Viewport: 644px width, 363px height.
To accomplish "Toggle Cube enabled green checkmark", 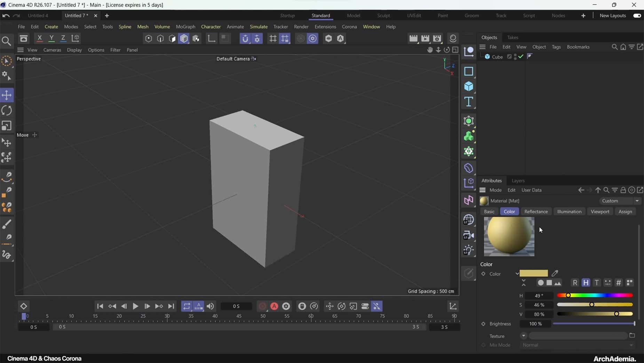I will [521, 56].
